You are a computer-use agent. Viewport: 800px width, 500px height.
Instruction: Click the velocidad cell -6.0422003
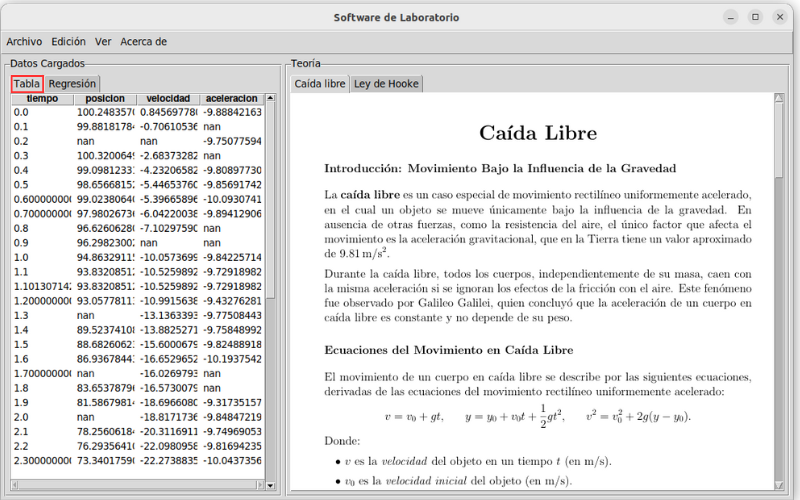[x=168, y=214]
